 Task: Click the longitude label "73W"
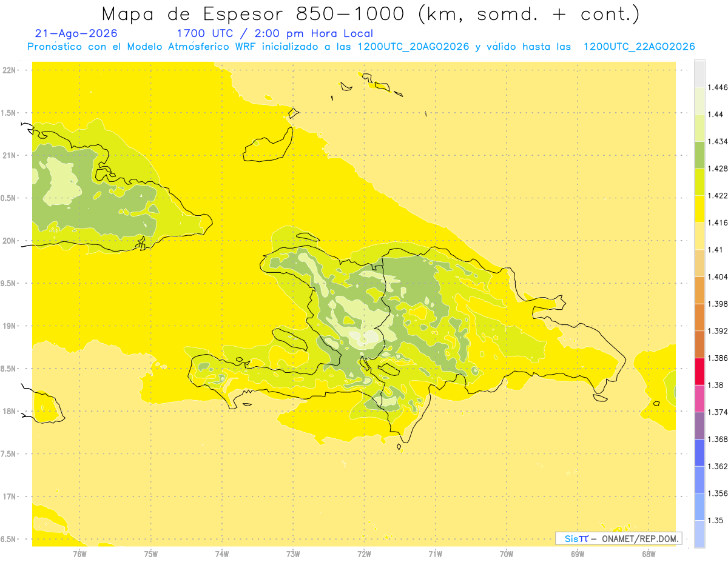(293, 554)
